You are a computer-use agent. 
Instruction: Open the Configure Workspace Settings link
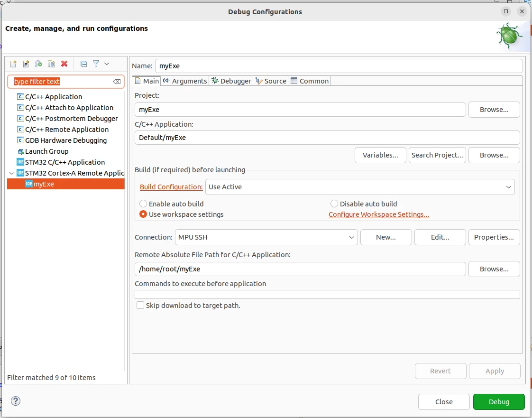pyautogui.click(x=379, y=214)
